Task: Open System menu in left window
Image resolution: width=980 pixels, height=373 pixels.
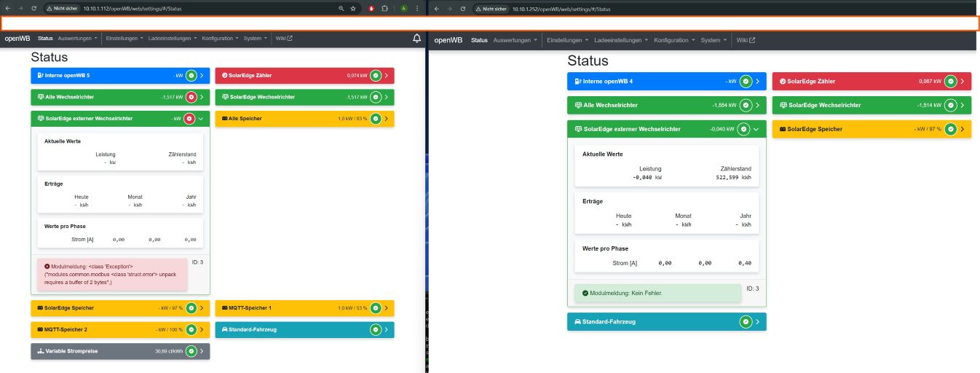Action: point(256,38)
